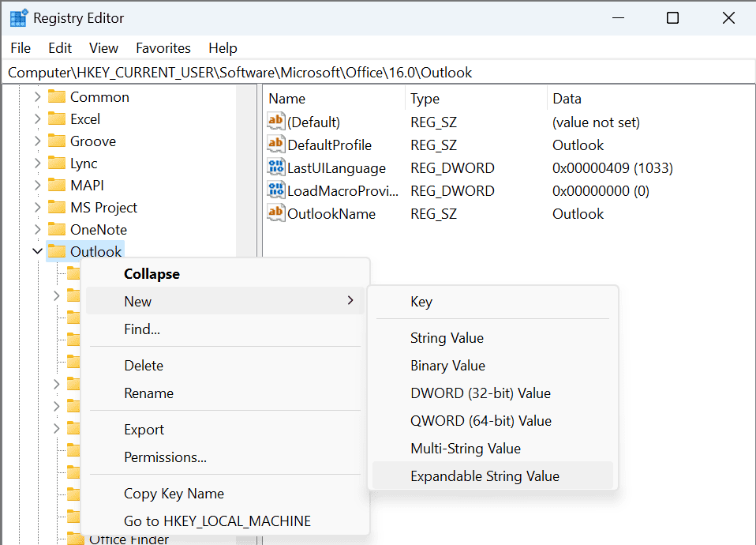Click the Groove folder icon
The height and width of the screenshot is (545, 756).
(x=57, y=141)
